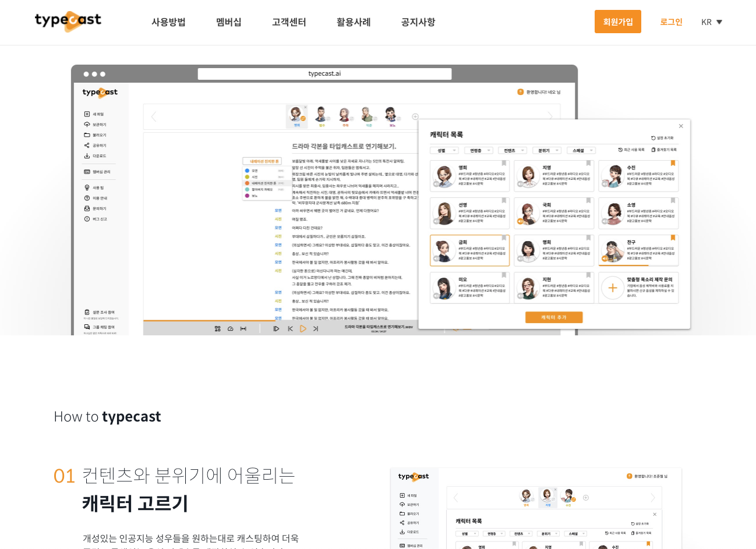Viewport: 756px width, 549px height.
Task: Click the 문의하기 inbox icon
Action: [x=87, y=208]
